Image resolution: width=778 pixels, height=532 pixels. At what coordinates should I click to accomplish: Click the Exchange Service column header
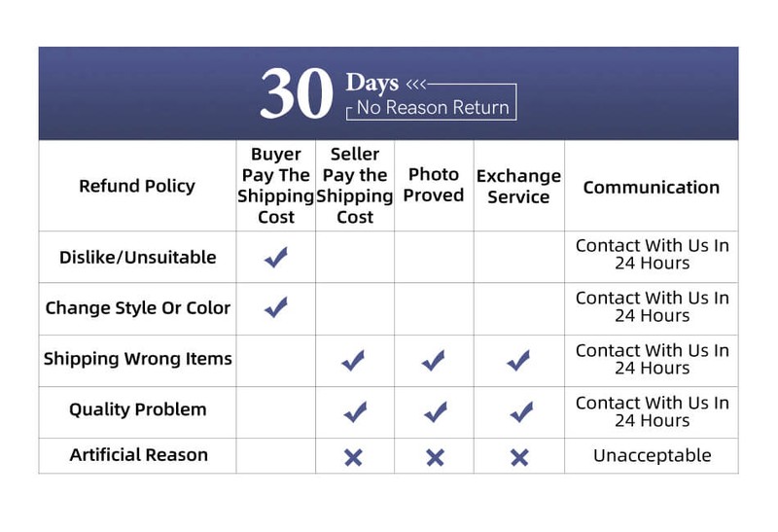pos(518,186)
